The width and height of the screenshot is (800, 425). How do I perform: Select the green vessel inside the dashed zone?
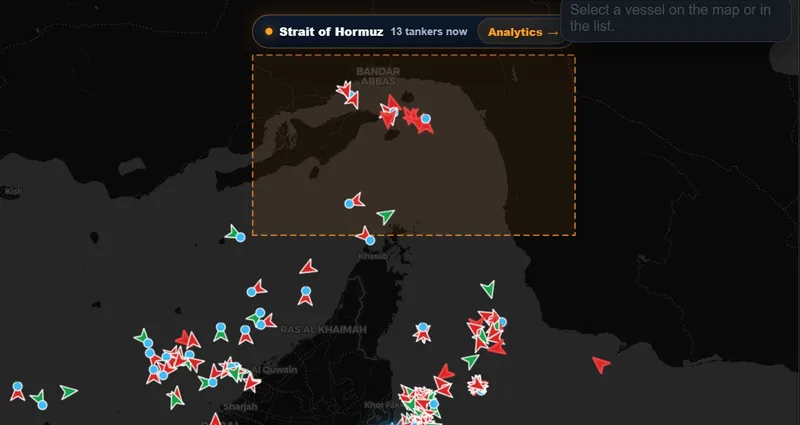[x=386, y=216]
